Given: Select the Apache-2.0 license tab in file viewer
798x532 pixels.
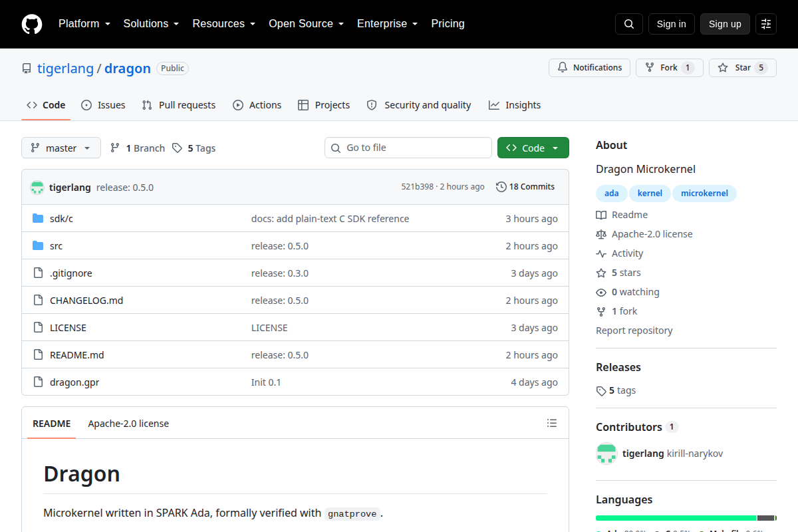Looking at the screenshot, I should tap(128, 424).
